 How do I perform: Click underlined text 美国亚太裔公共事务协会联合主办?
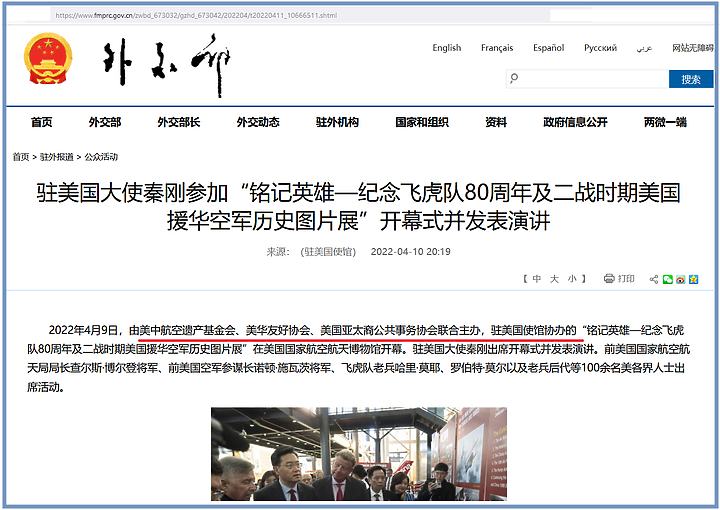pyautogui.click(x=400, y=330)
